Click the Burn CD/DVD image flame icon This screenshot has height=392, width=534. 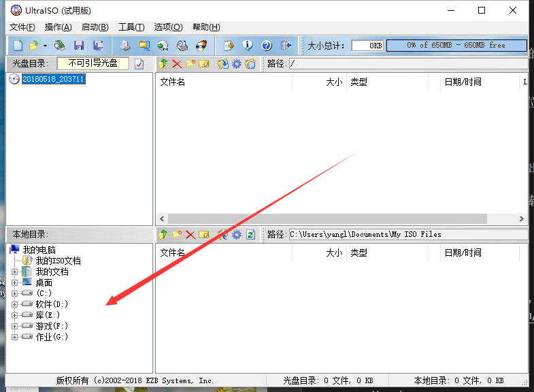[201, 46]
